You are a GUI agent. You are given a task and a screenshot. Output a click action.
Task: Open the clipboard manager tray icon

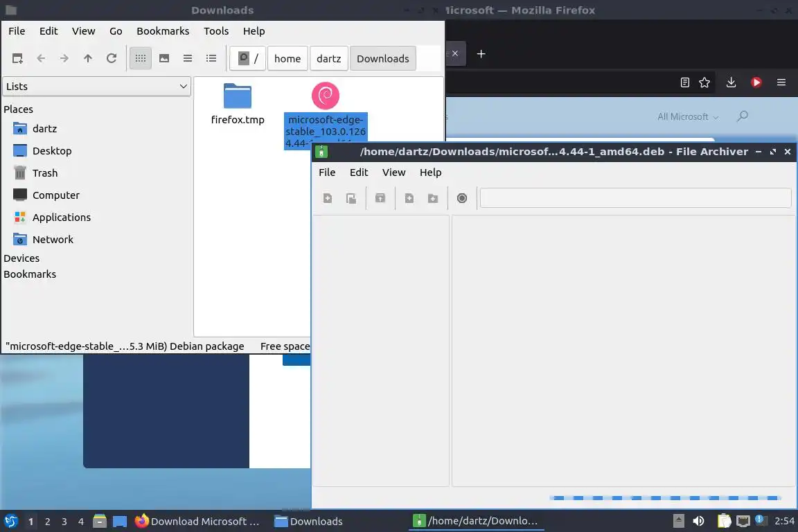pyautogui.click(x=724, y=521)
